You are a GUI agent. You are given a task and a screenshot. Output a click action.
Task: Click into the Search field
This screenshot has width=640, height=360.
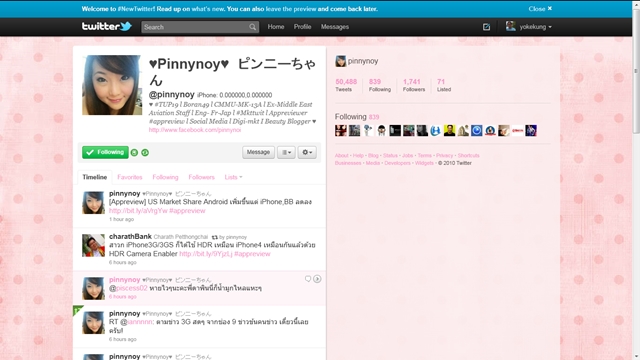point(196,27)
